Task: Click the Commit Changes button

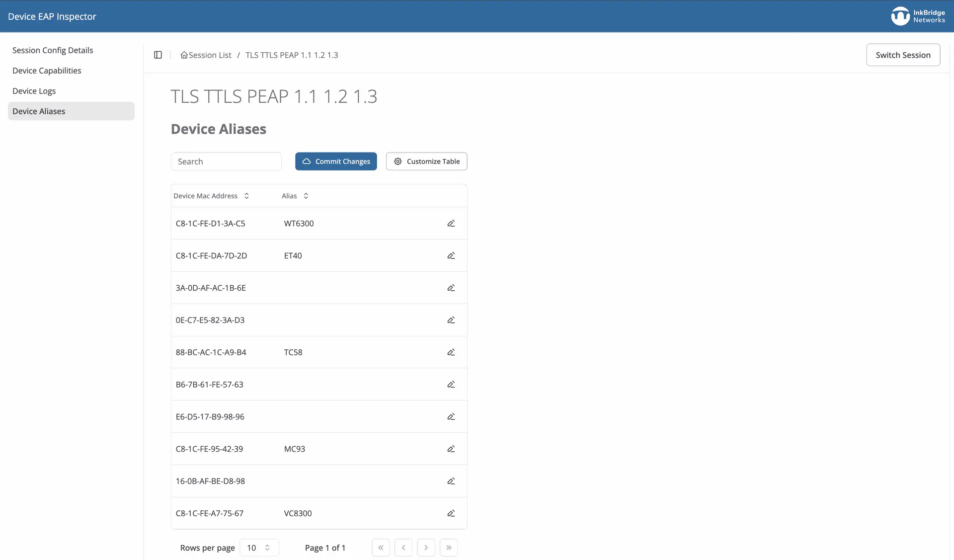Action: 336,161
